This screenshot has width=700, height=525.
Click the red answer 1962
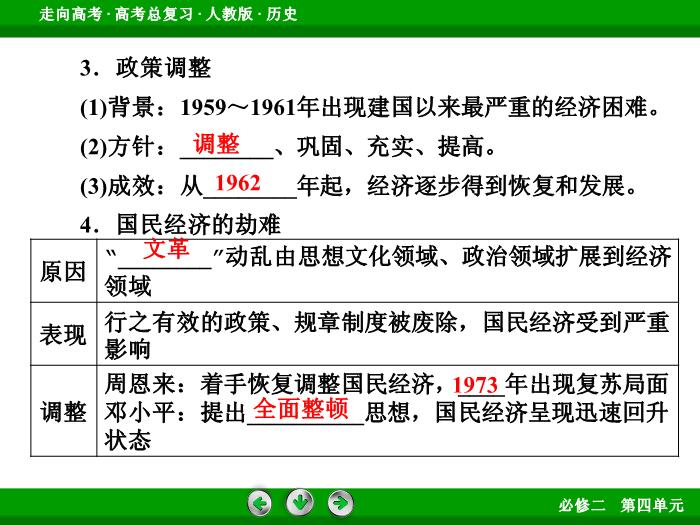(x=238, y=183)
